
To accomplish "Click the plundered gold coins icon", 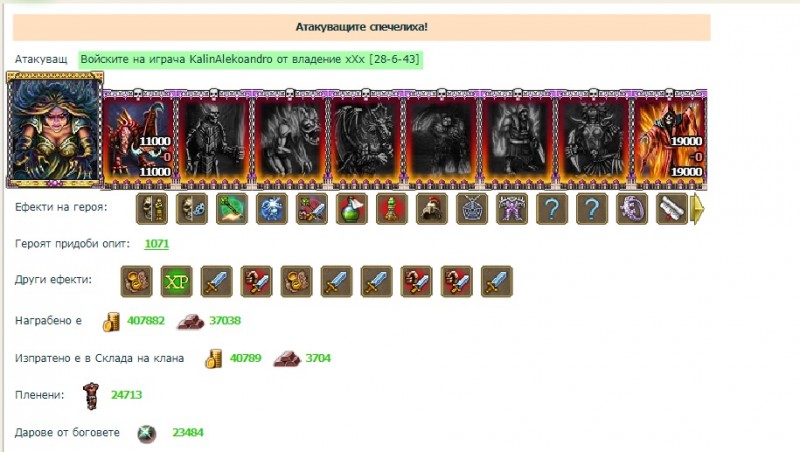I will (111, 321).
